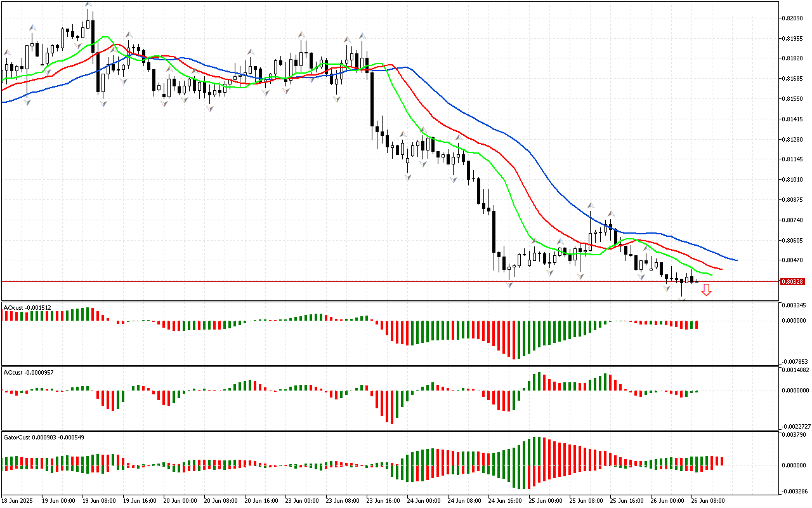The image size is (812, 508).
Task: Click the tallest green ACcust histogram bar
Action: tap(536, 381)
